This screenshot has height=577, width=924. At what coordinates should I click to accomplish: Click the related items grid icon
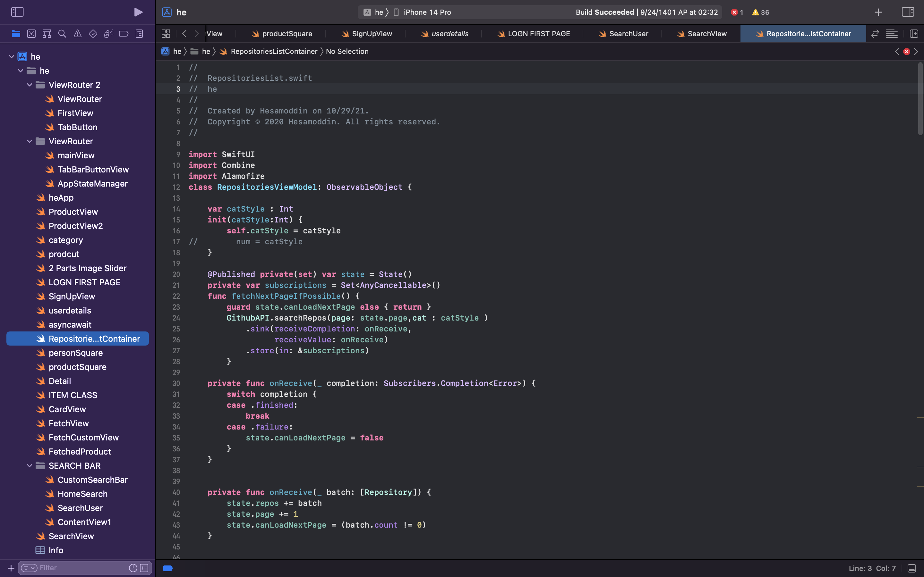click(166, 34)
